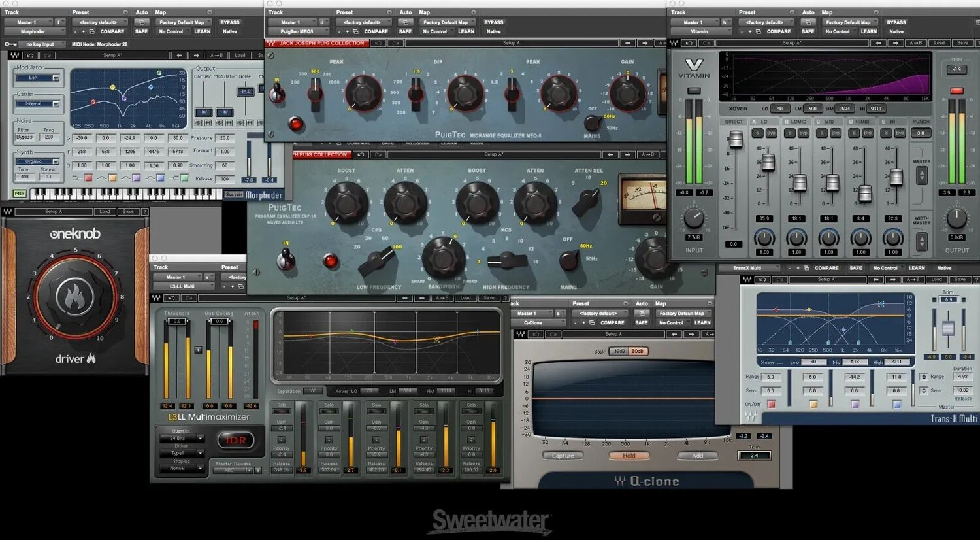Click the red power lamp on PuigTec MEQ-5
The height and width of the screenshot is (540, 980).
(x=296, y=123)
